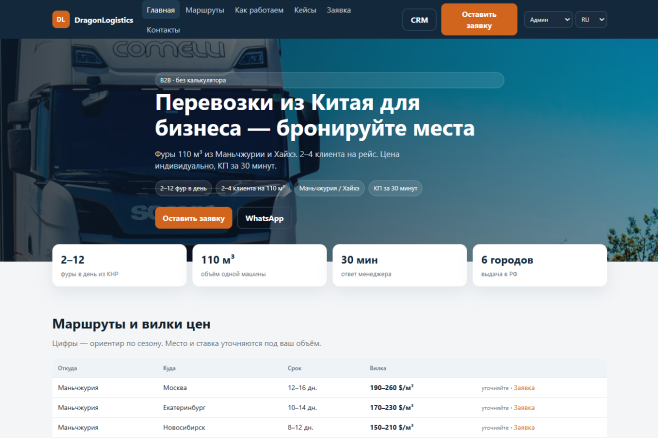Screen dimensions: 658x438
Task: Select the Екатеринбург destination cell
Action: [184, 407]
